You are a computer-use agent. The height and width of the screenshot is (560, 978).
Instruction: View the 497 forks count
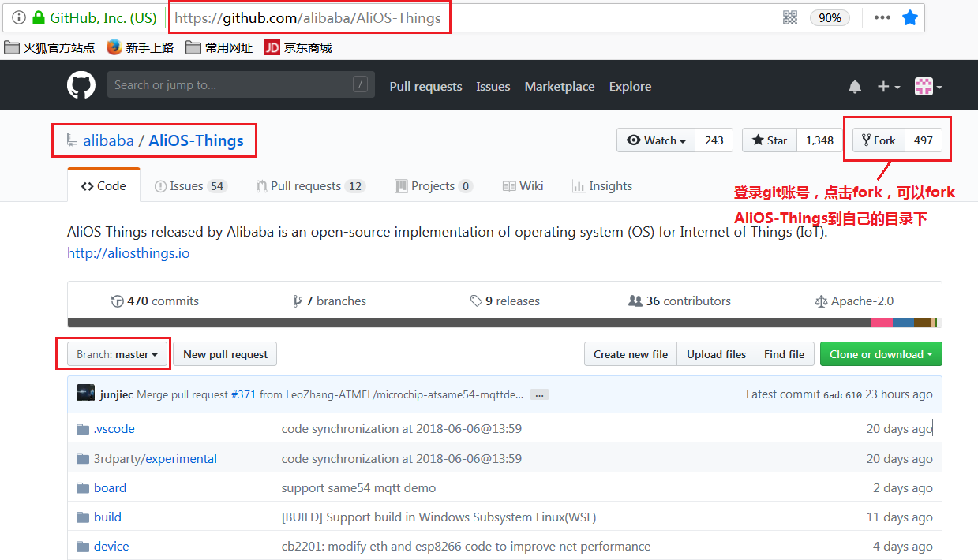click(x=924, y=140)
